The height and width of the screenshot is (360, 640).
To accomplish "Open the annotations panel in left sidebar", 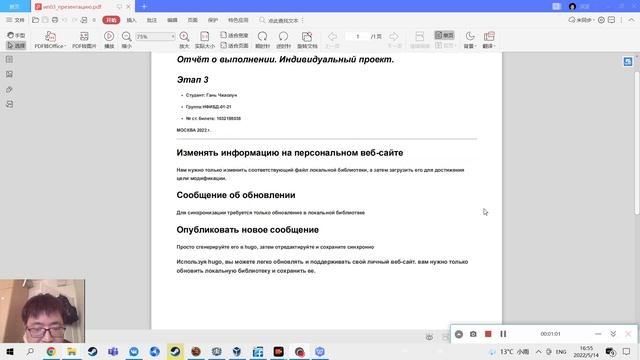I will point(9,104).
